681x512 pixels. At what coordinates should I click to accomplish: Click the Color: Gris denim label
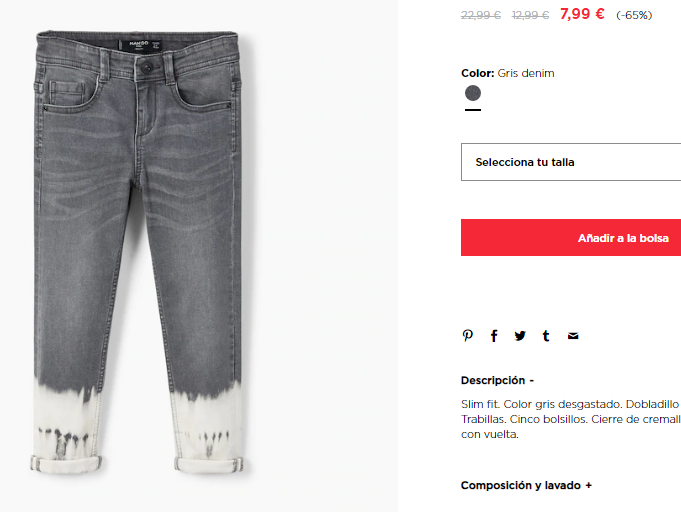(508, 73)
